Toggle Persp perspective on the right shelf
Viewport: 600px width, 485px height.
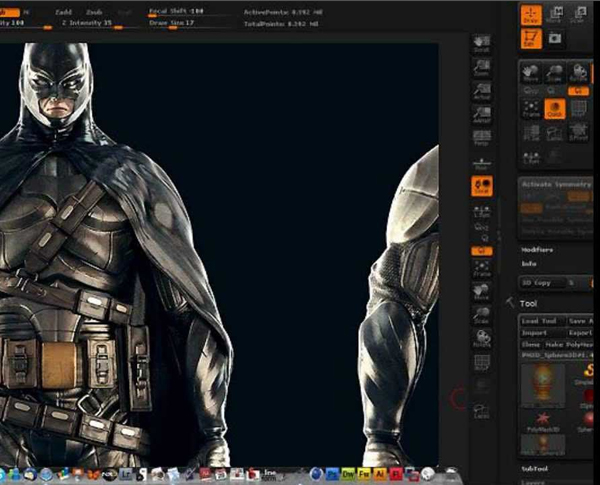tap(482, 138)
